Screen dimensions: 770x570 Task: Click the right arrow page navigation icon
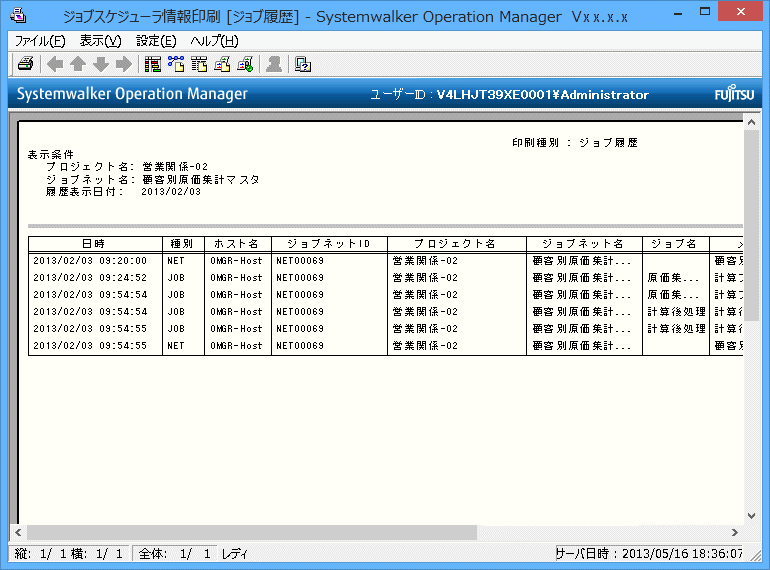[x=124, y=64]
